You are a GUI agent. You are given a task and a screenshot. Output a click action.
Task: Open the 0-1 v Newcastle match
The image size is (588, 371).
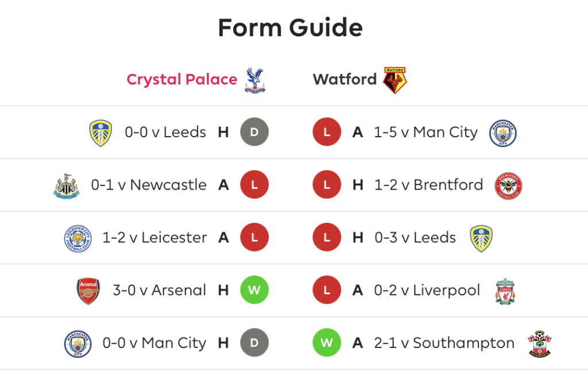coord(149,185)
